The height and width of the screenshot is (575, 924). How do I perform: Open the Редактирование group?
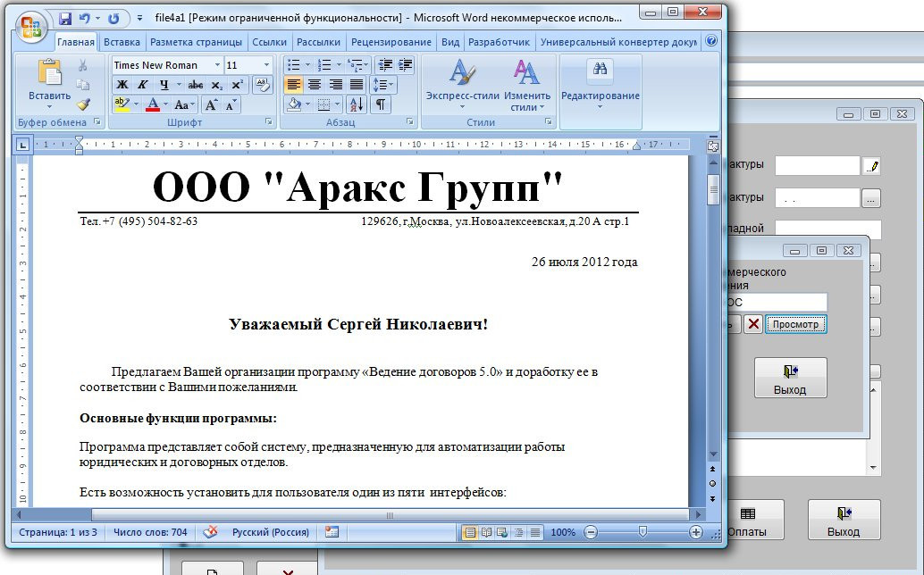(600, 85)
